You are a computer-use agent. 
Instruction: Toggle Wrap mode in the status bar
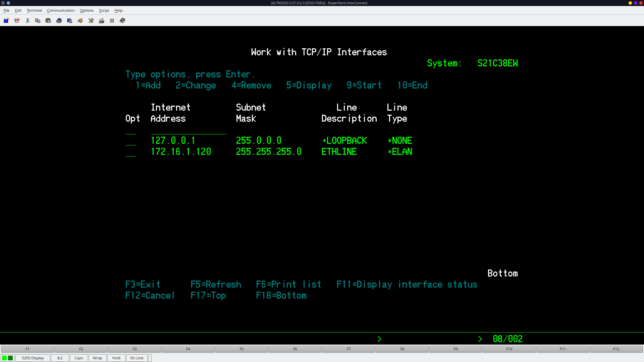[97, 358]
